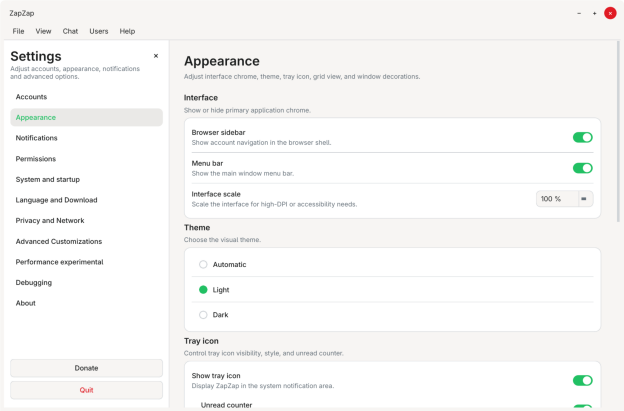Screen dimensions: 624x411
Task: Open the Interface scale stepper arrows
Action: (x=584, y=199)
